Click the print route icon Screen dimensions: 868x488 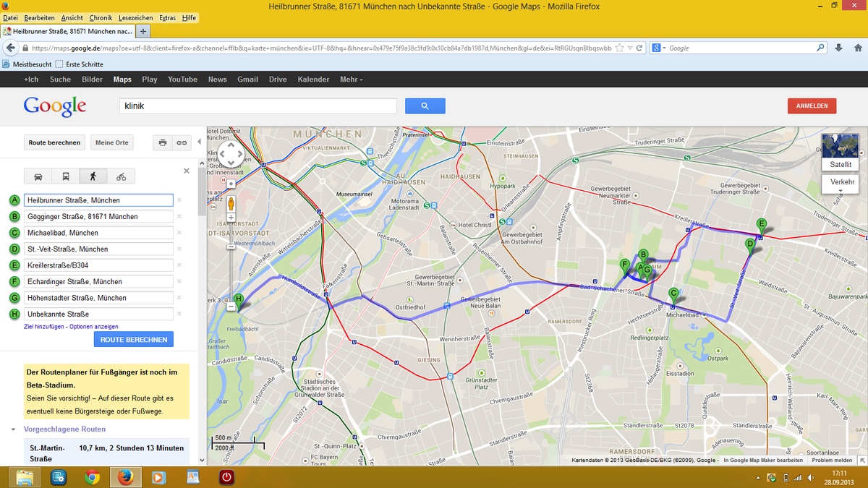pyautogui.click(x=163, y=142)
